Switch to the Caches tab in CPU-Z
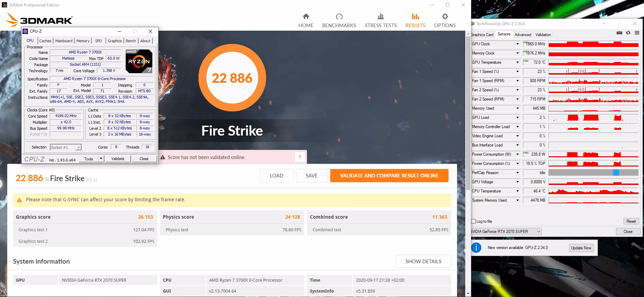Image resolution: width=644 pixels, height=297 pixels. (45, 41)
